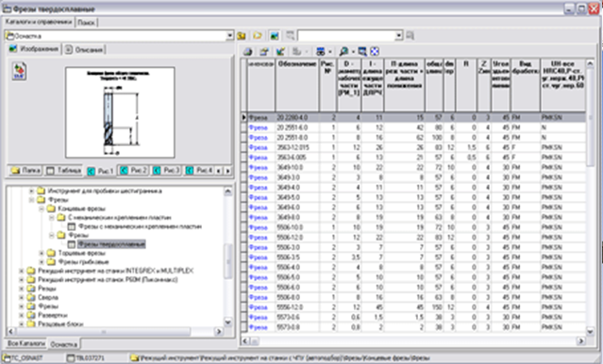Viewport: 603px width, 364px height.
Task: Click table horizontal scrollbar right arrow
Action: (x=581, y=341)
